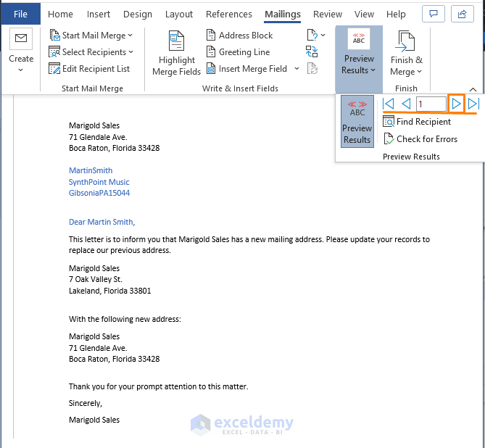Insert an Address Block
The height and width of the screenshot is (448, 485).
pyautogui.click(x=240, y=36)
